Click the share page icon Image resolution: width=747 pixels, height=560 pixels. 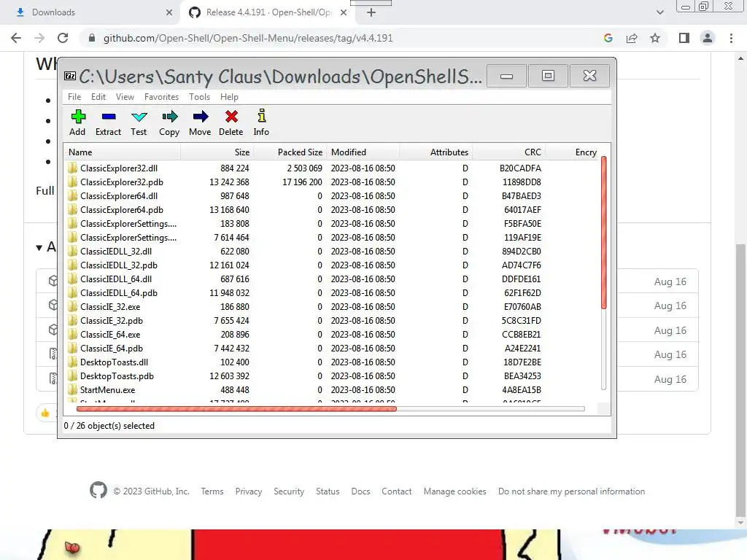(x=632, y=38)
